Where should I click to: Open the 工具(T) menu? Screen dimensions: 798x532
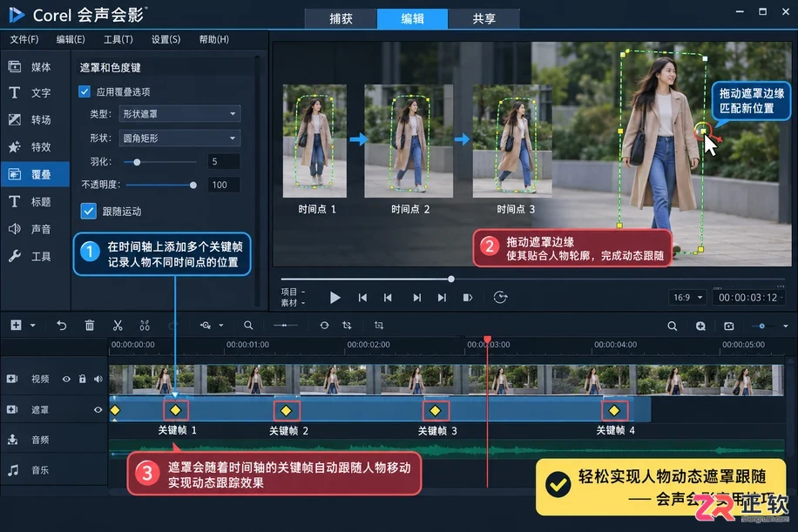click(x=118, y=39)
